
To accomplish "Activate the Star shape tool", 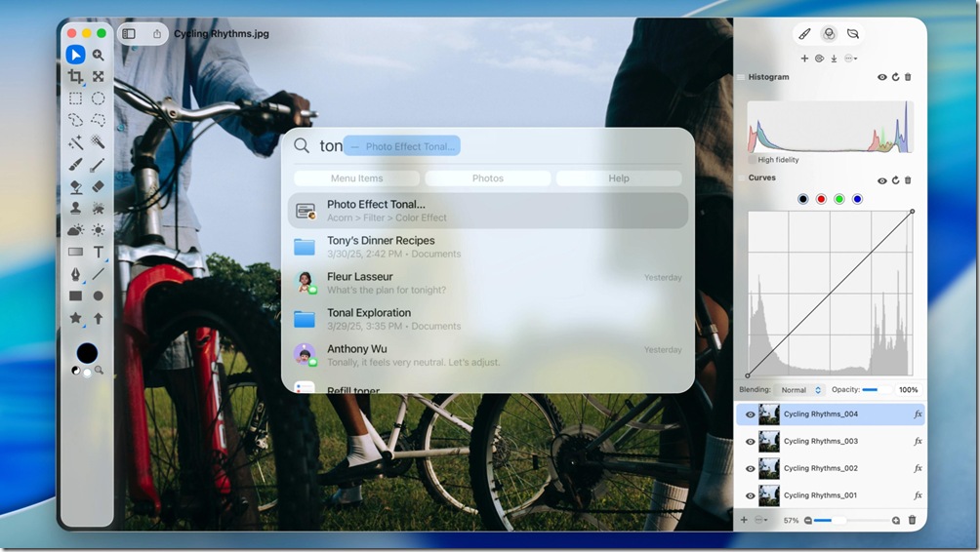I will point(75,318).
